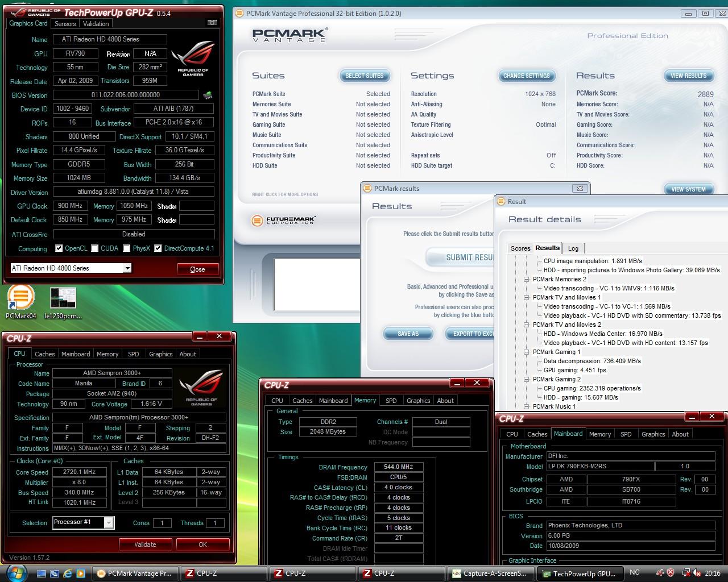
Task: Click Save As in PCMark results window
Action: click(x=408, y=334)
